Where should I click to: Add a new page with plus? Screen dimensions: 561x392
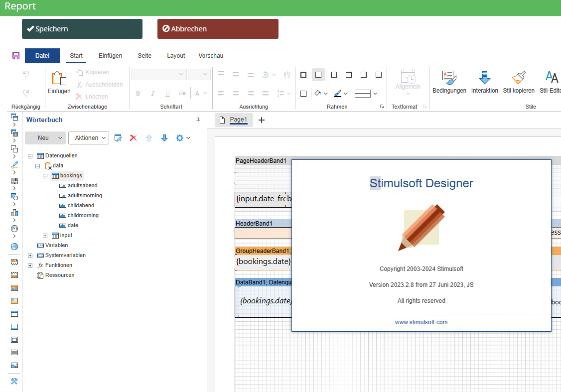pos(262,120)
